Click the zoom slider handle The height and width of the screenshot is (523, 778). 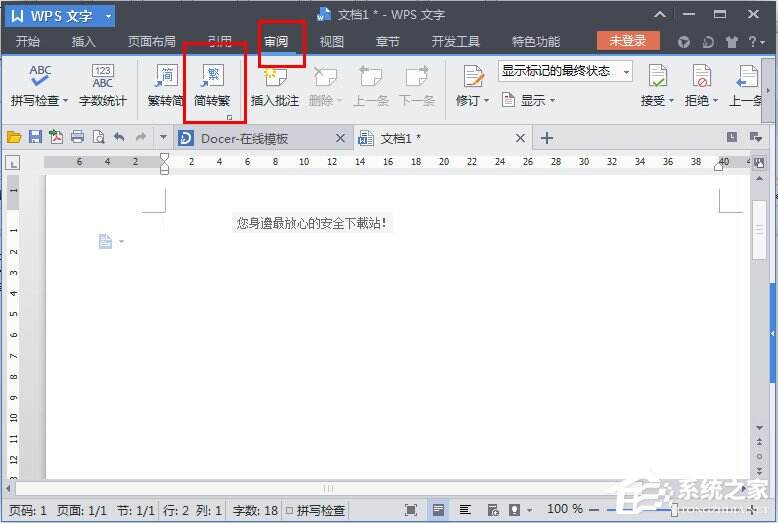[674, 510]
